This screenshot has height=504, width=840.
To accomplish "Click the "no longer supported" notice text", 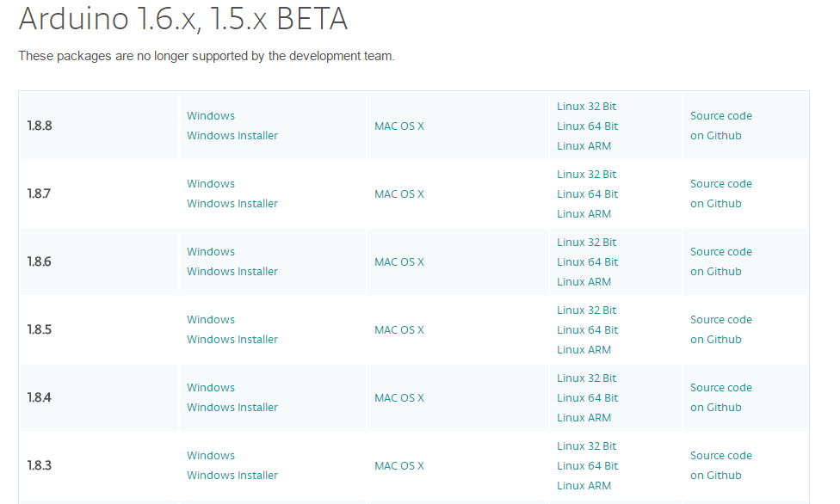I will (207, 56).
